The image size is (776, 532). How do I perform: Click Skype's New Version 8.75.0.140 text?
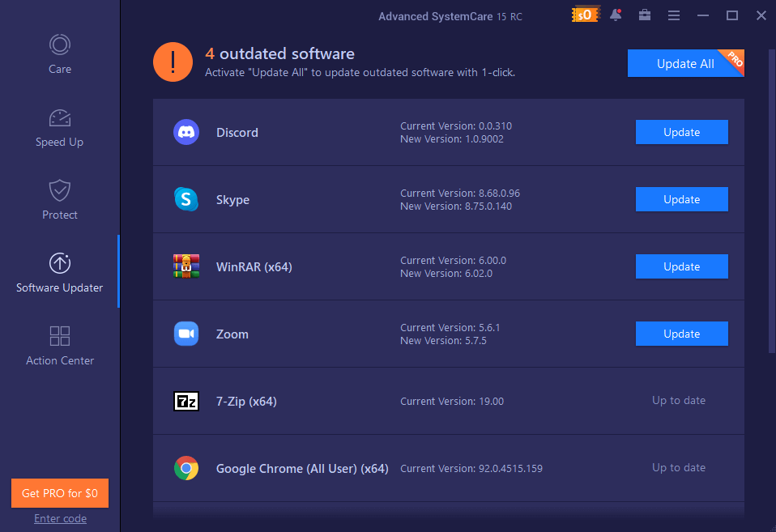point(456,206)
